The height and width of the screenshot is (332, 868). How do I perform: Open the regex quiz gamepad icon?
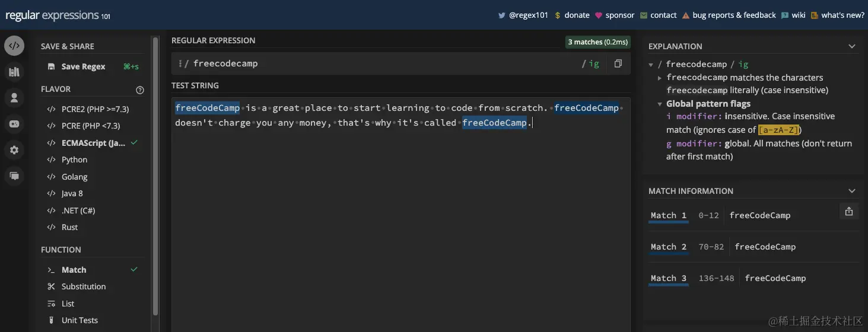point(14,124)
